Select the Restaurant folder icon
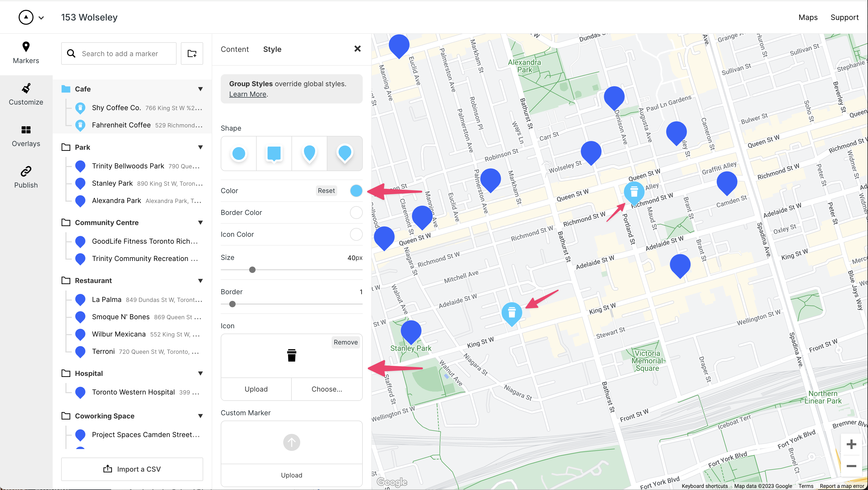 tap(66, 281)
